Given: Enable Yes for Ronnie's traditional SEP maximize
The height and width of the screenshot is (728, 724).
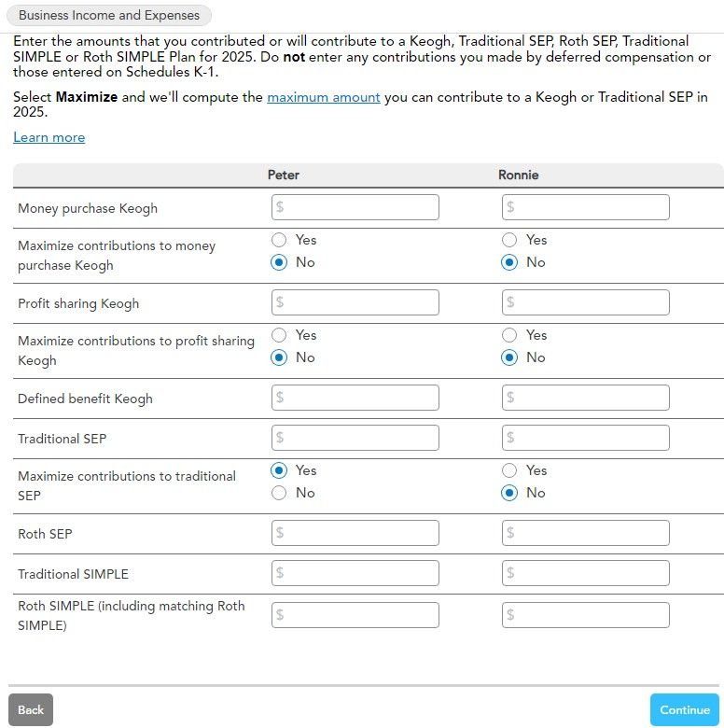Looking at the screenshot, I should tap(509, 470).
